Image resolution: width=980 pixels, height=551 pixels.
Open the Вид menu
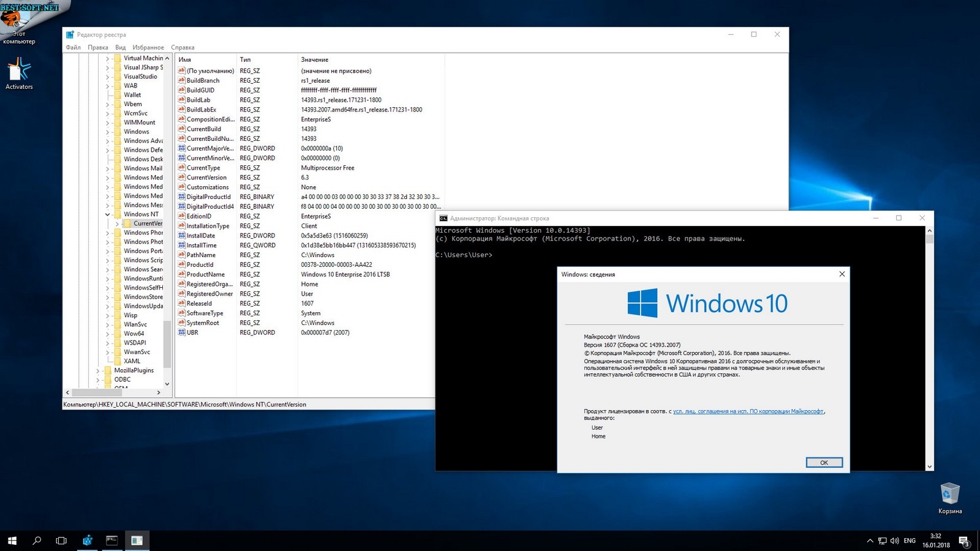coord(121,47)
